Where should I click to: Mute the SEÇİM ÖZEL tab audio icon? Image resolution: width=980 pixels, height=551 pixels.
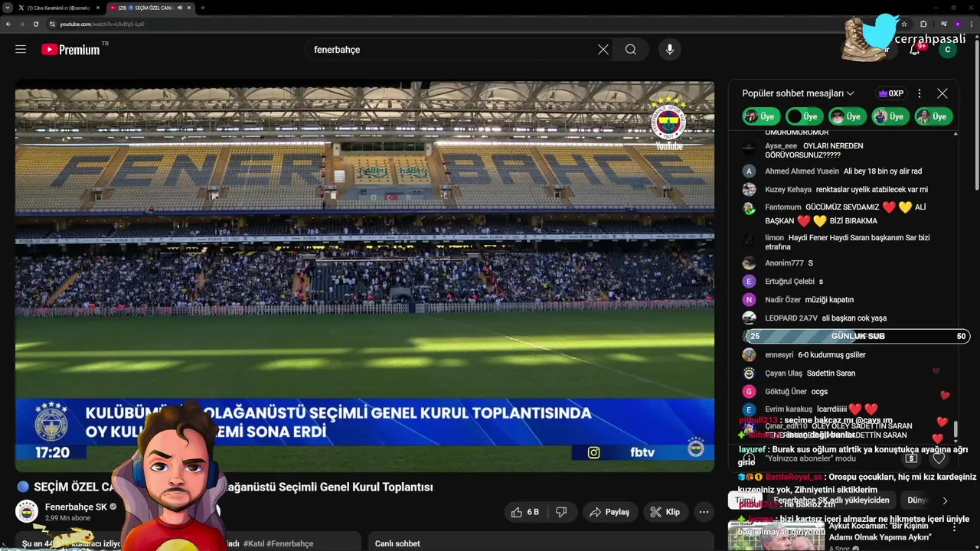pos(180,8)
